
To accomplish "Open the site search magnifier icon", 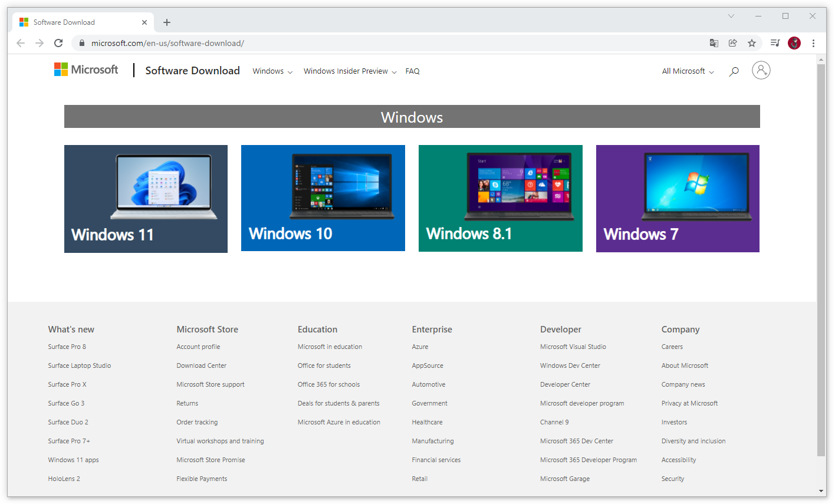I will [x=734, y=71].
